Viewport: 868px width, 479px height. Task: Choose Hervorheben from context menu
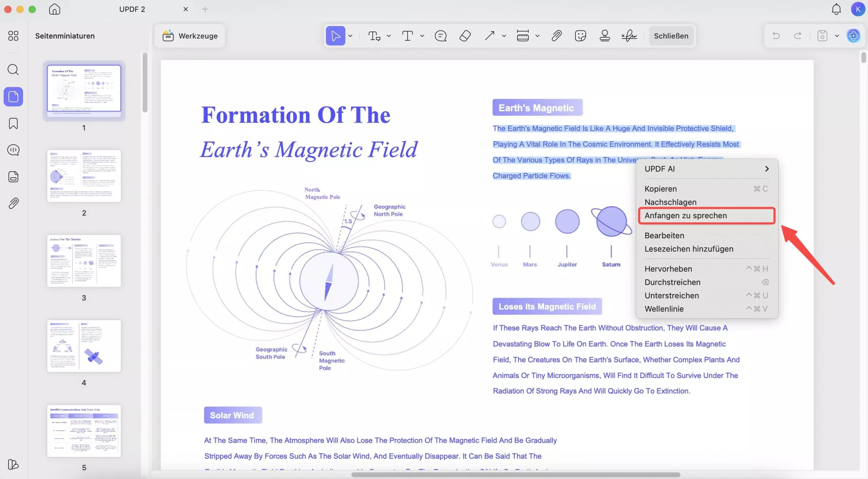tap(707, 269)
